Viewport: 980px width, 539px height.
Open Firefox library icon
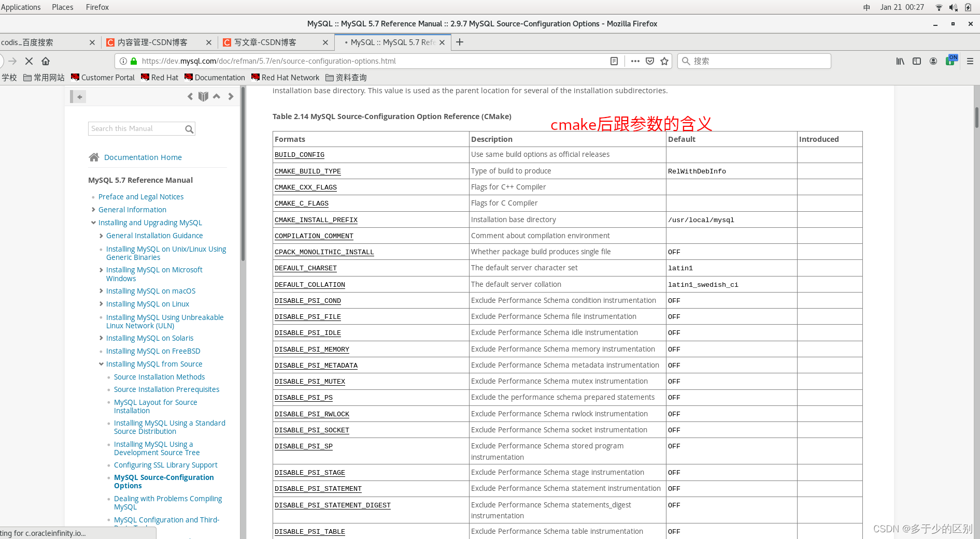(900, 61)
